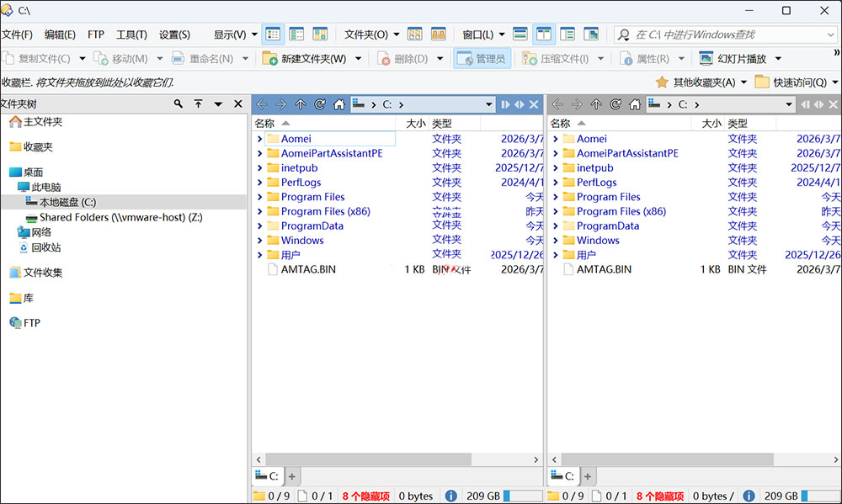Screen dimensions: 842x504
Task: Click disk usage bar in left status bar
Action: [523, 496]
